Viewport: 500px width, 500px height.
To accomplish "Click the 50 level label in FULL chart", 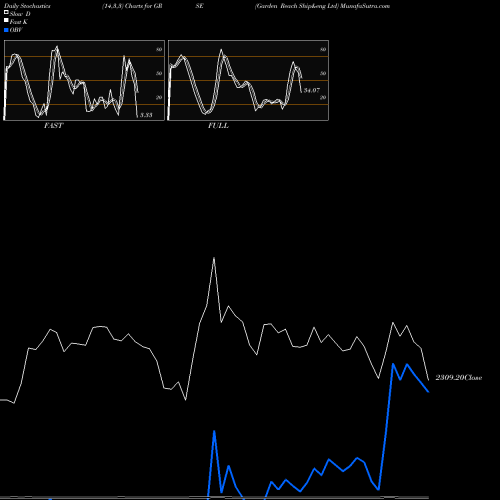I will click(323, 73).
